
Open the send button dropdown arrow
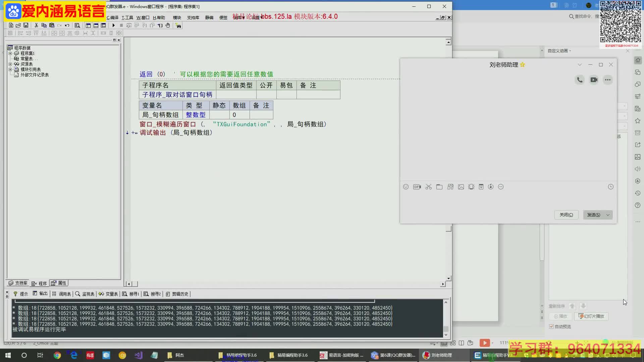point(608,215)
